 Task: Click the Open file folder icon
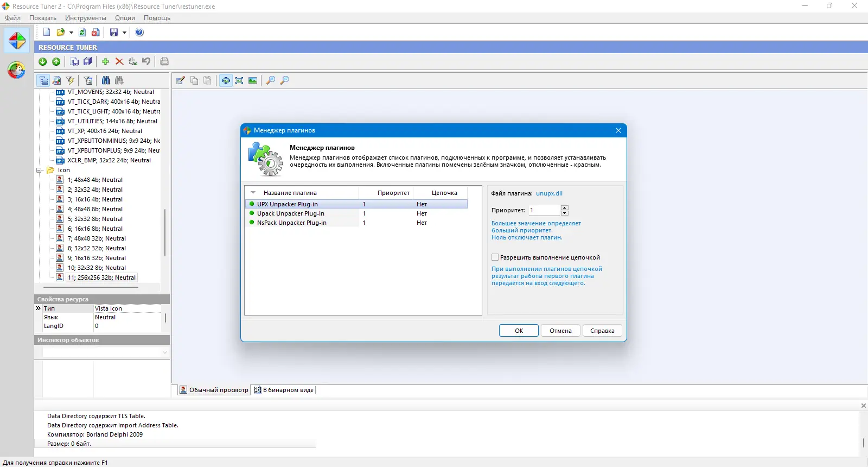61,33
